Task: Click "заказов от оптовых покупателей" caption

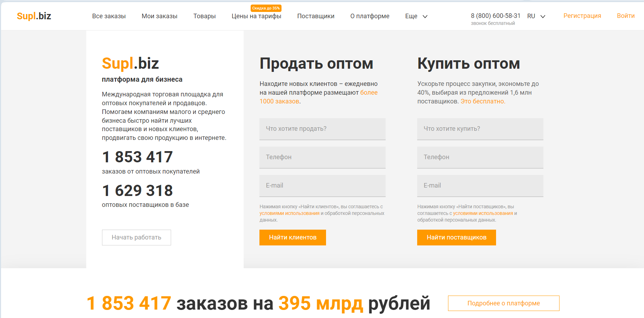Action: (151, 171)
